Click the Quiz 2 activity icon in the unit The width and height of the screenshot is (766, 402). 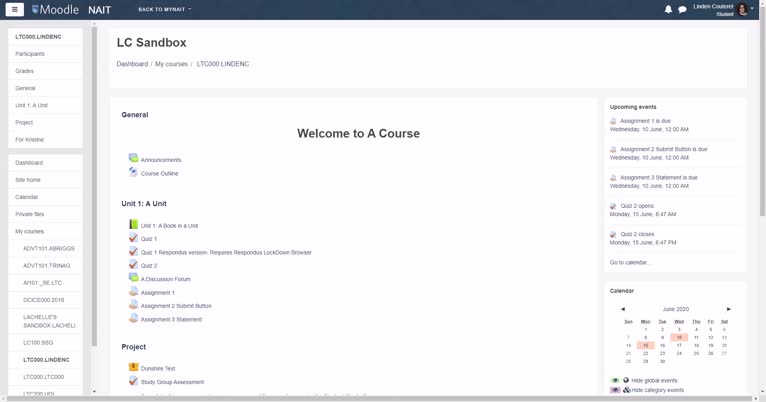[133, 264]
